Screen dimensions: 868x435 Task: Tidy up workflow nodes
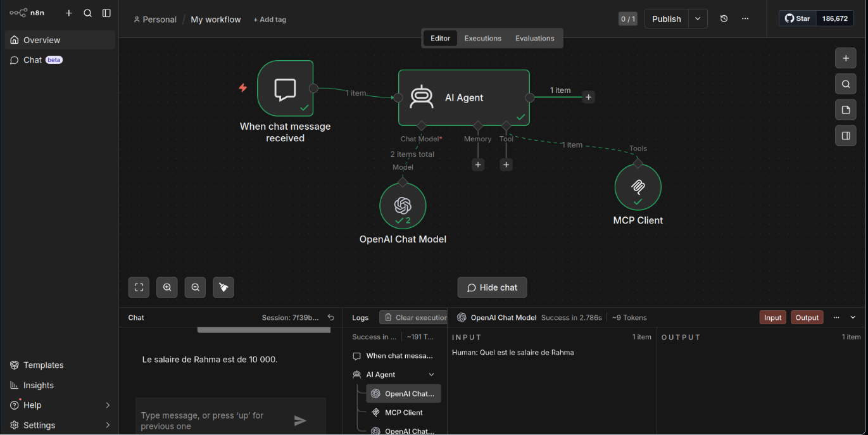click(x=223, y=287)
